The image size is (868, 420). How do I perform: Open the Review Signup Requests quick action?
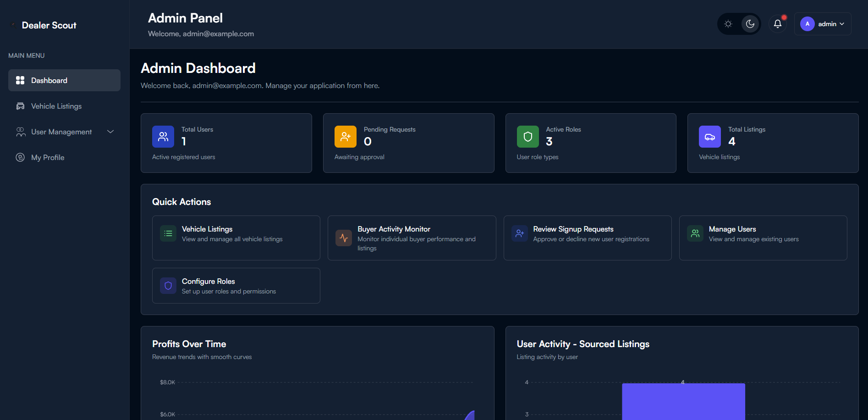pyautogui.click(x=587, y=238)
